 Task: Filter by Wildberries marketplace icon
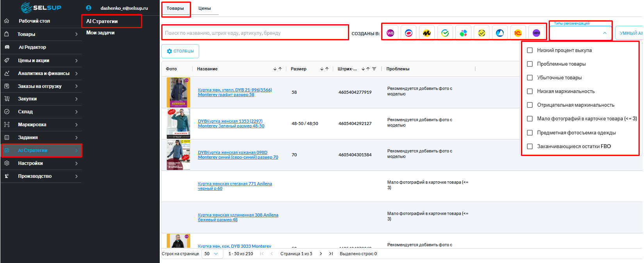[x=390, y=33]
